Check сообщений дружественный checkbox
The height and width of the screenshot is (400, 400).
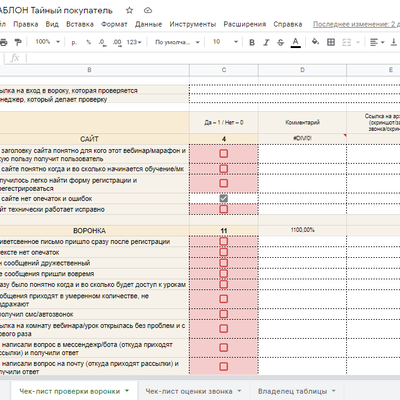tap(224, 263)
